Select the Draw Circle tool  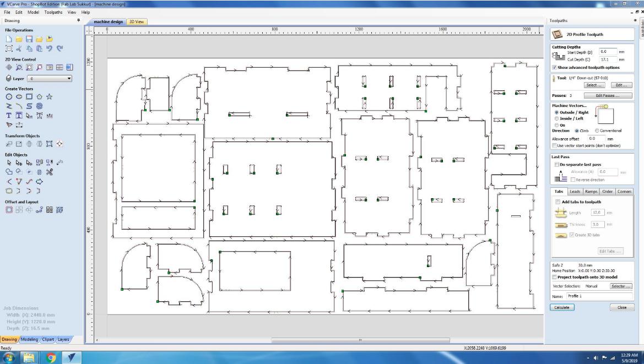[x=9, y=97]
